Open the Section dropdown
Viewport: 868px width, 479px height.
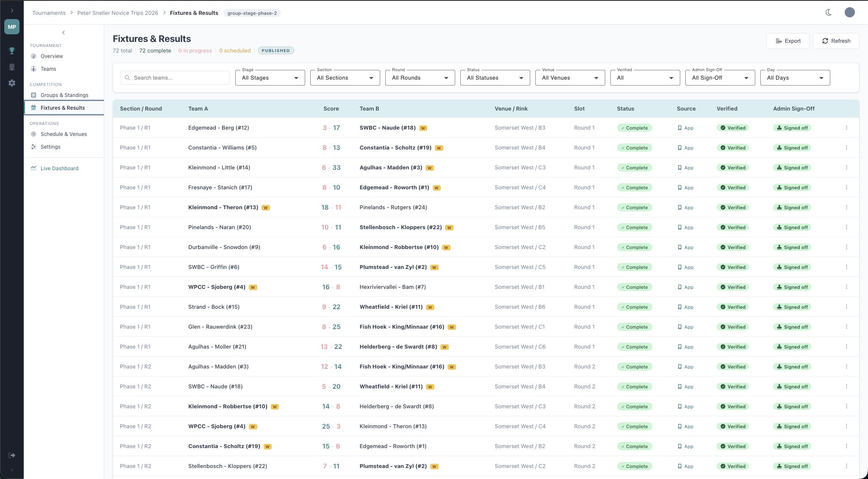[345, 78]
